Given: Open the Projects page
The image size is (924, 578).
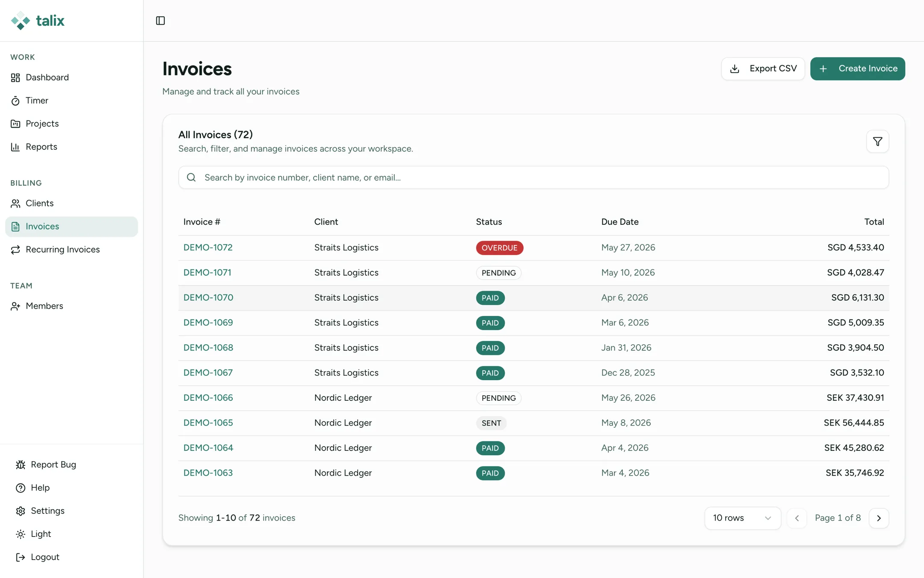Looking at the screenshot, I should 71,124.
